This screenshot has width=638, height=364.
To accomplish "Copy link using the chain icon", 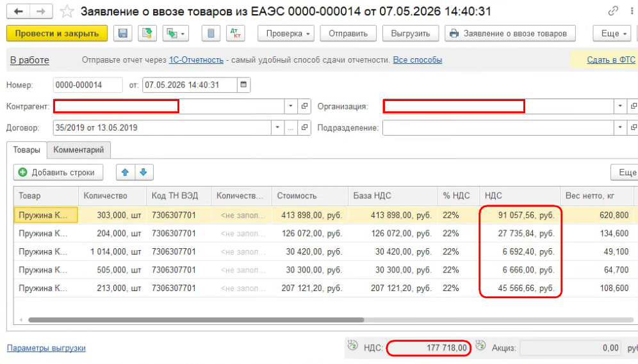I will (x=613, y=11).
